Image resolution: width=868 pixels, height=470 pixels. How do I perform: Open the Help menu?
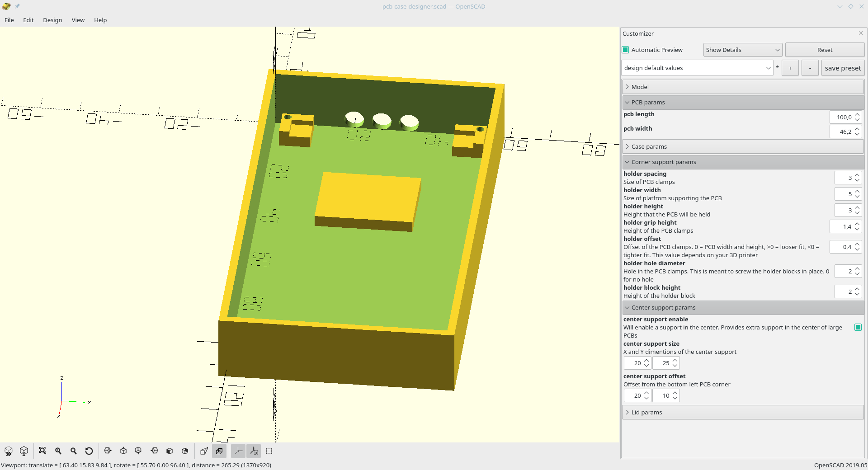(x=100, y=20)
